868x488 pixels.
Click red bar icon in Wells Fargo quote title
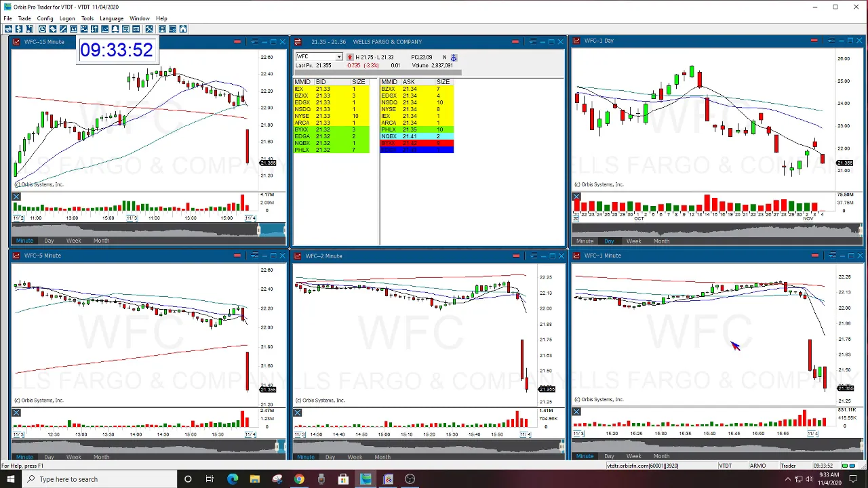pos(515,42)
